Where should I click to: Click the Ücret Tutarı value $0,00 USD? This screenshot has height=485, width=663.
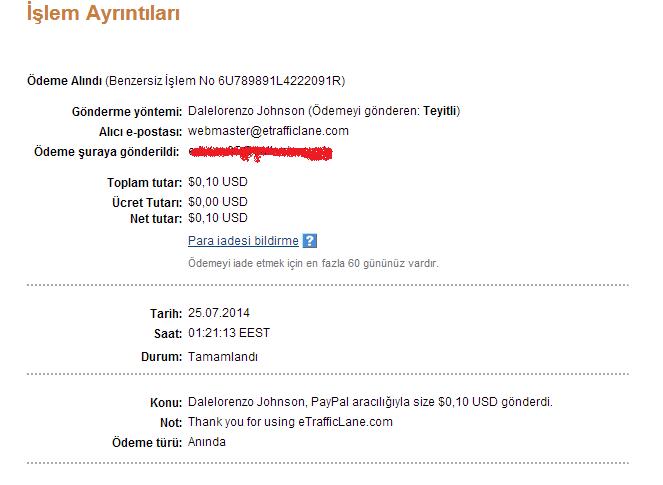[218, 202]
